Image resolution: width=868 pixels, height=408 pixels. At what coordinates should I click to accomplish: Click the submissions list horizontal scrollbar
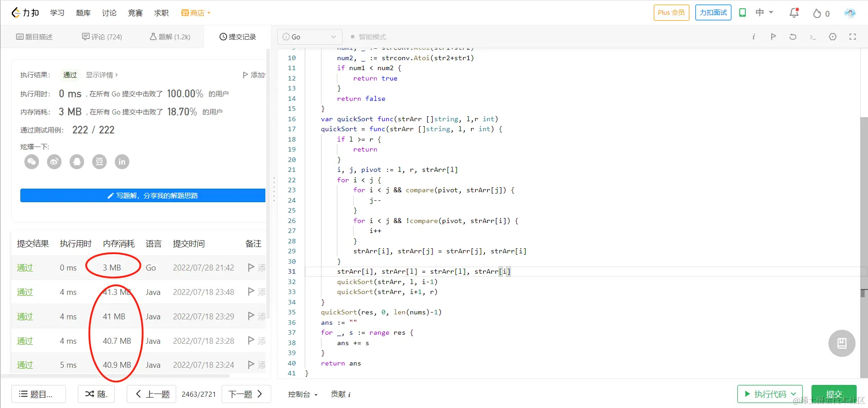[x=115, y=375]
